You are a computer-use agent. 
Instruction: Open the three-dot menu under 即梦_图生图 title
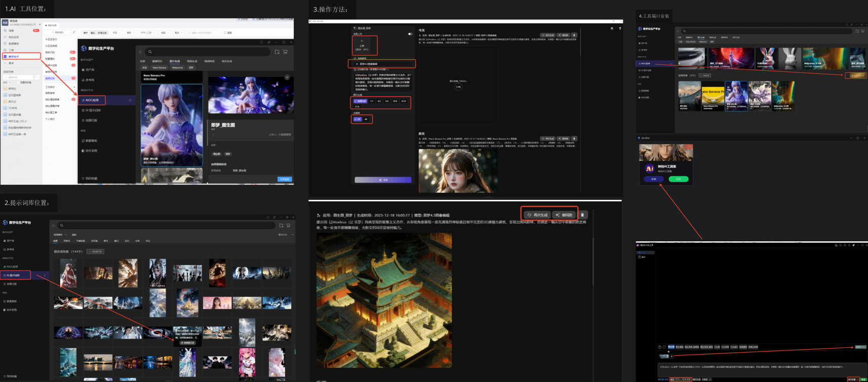point(213,135)
